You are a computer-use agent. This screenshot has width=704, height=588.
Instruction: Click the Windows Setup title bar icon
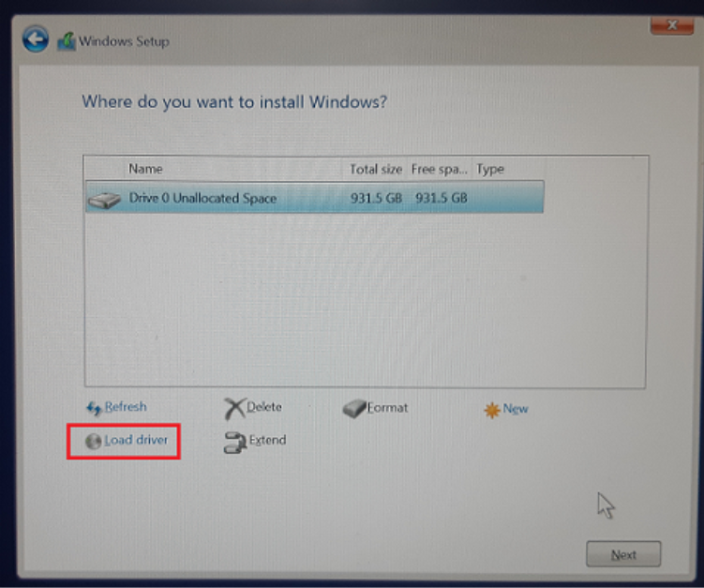66,41
